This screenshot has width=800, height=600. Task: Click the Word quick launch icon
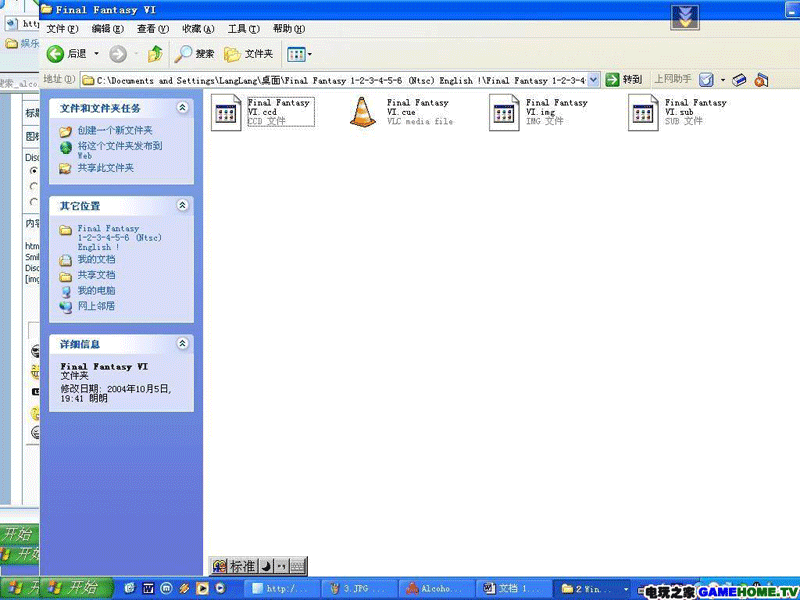148,588
